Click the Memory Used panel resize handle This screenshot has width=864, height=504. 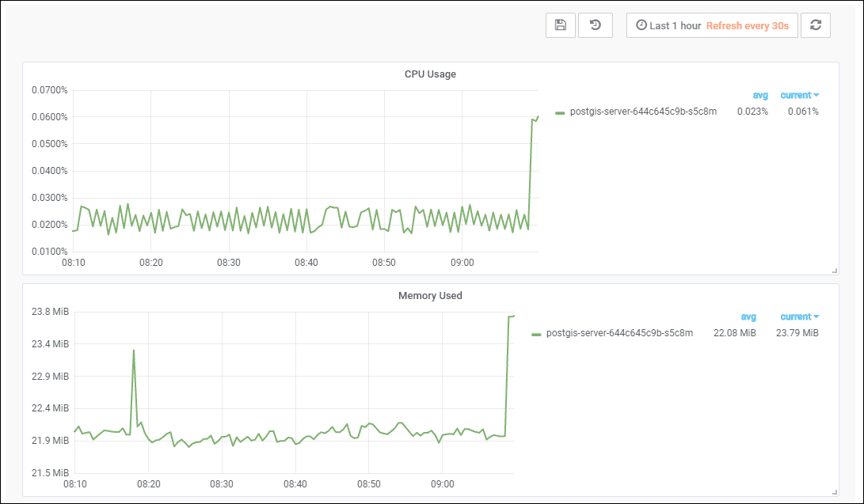coord(834,492)
